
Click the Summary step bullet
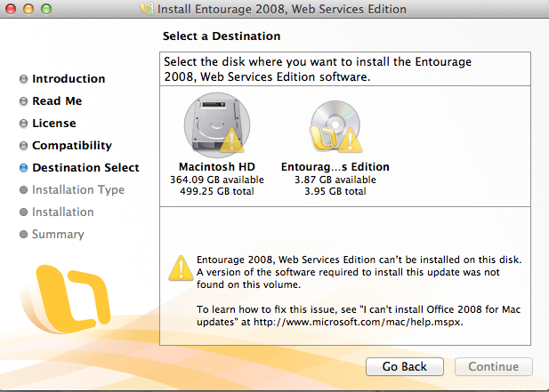[23, 235]
